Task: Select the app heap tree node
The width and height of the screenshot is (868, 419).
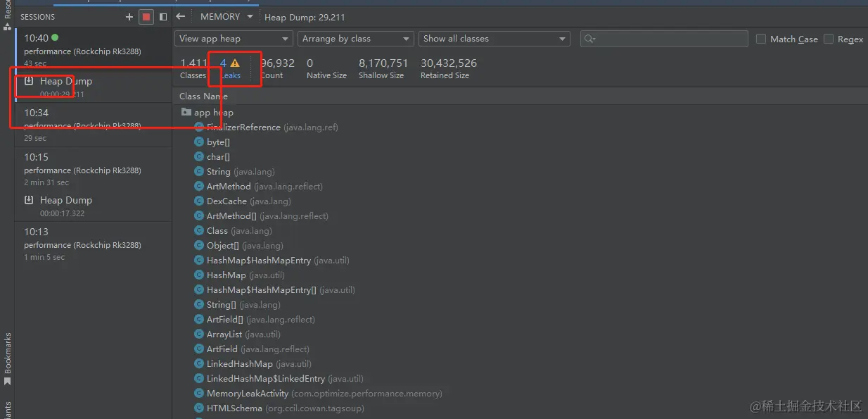Action: click(520, 112)
